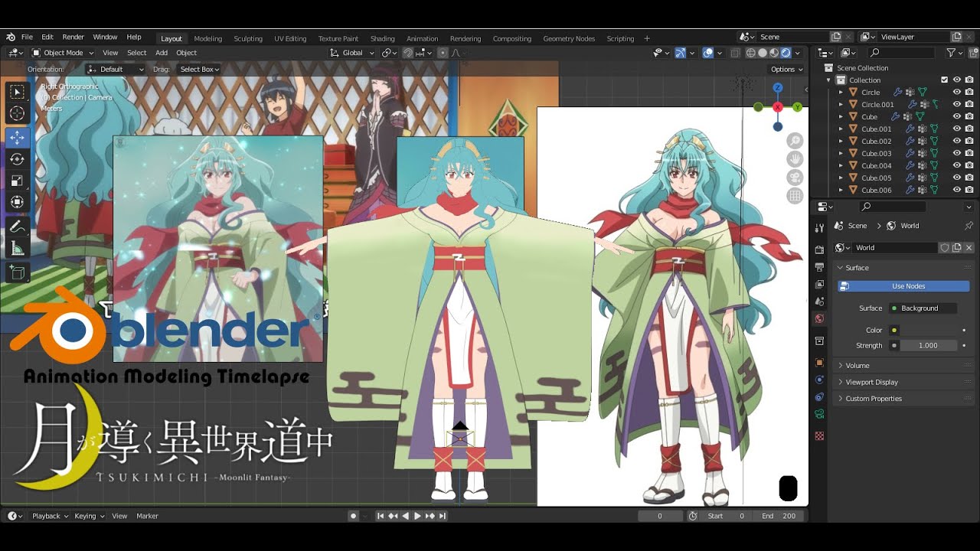Hide Cube.003 in viewport with eye icon
The height and width of the screenshot is (551, 980).
coord(956,153)
